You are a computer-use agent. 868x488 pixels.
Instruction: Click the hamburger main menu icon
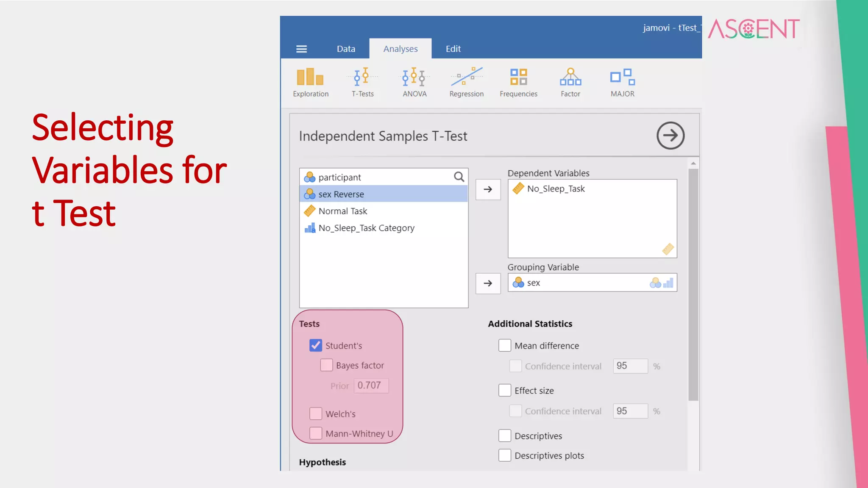point(301,49)
